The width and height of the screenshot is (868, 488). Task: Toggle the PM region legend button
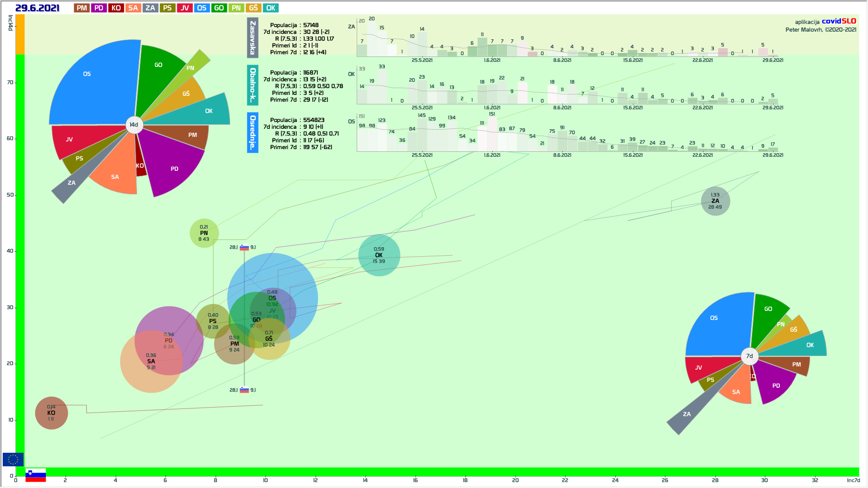(82, 8)
